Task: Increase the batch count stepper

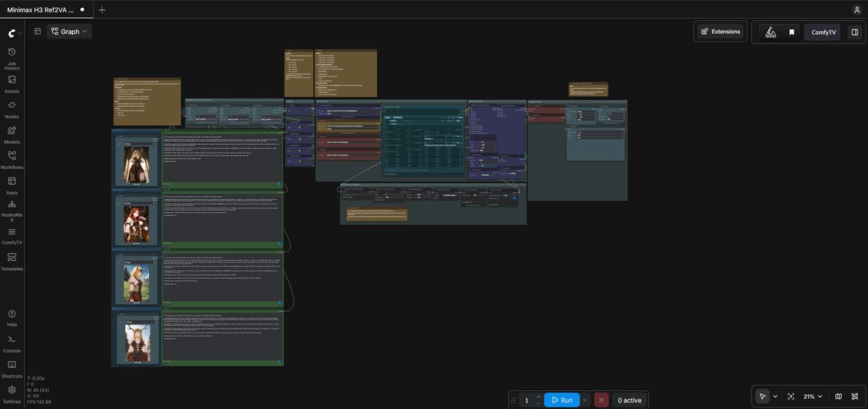Action: tap(538, 397)
